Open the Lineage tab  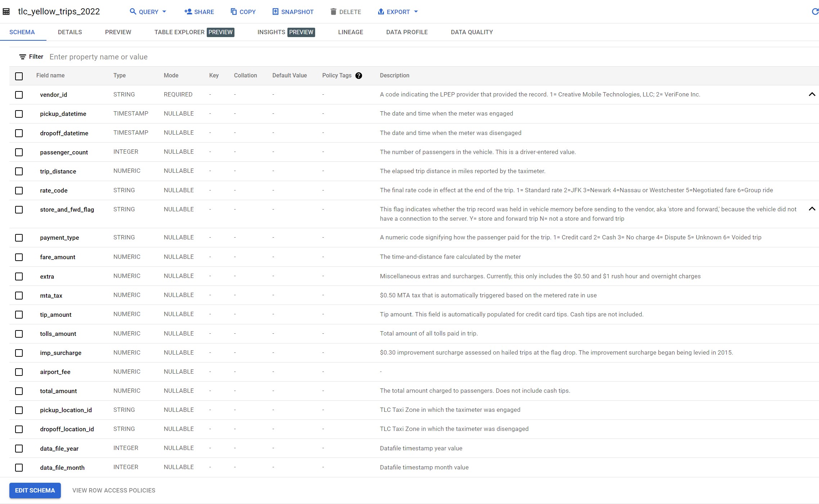(x=350, y=32)
